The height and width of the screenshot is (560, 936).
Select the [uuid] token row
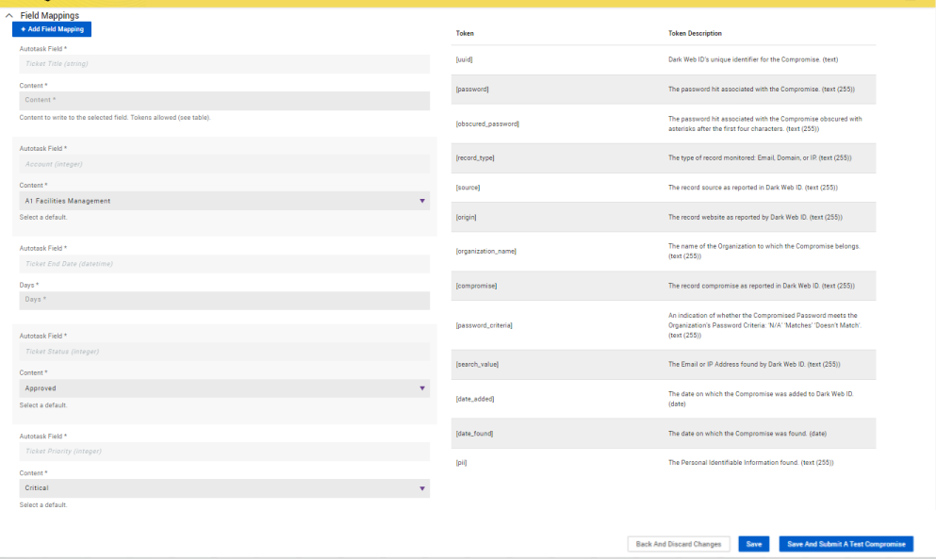coord(464,60)
